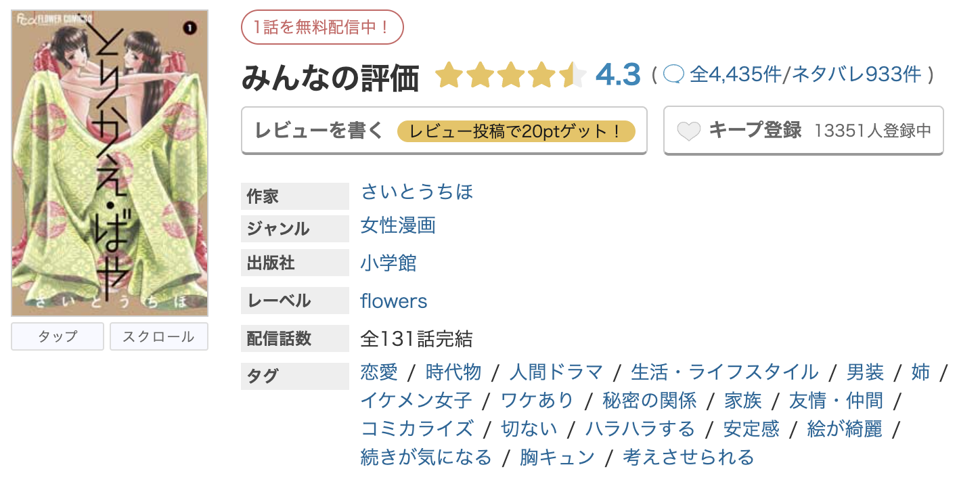Switch to スクロール reading mode
The width and height of the screenshot is (980, 486).
click(x=158, y=336)
